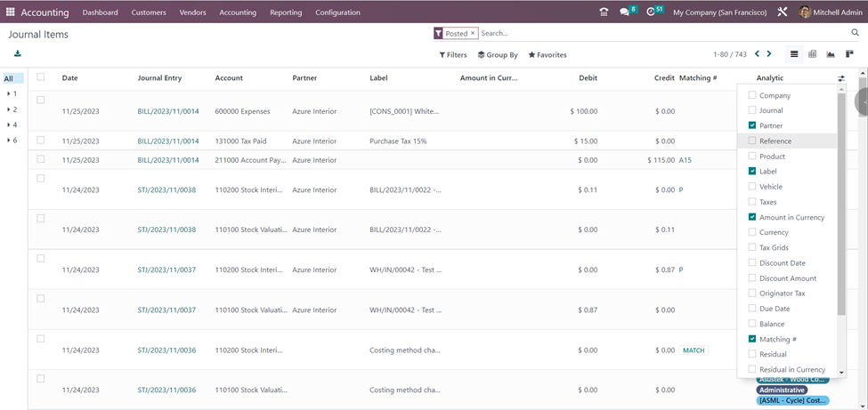Open the activities clock icon
This screenshot has width=868, height=410.
pyautogui.click(x=652, y=12)
